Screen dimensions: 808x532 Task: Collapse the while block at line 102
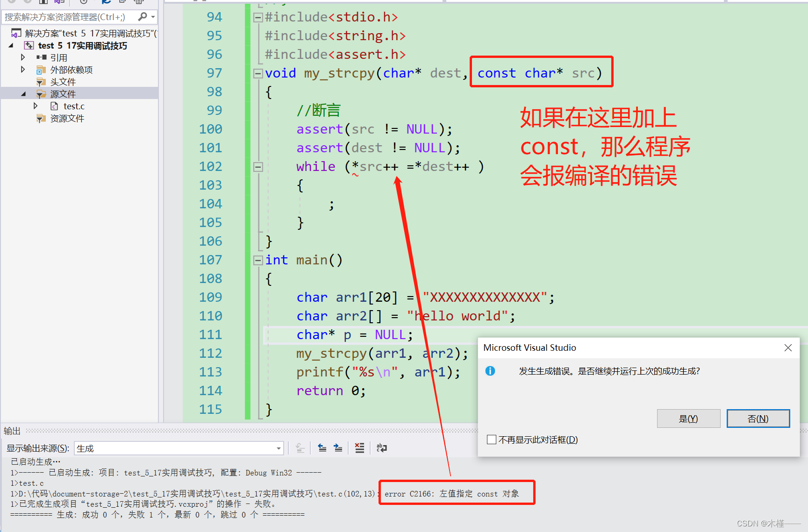coord(258,167)
